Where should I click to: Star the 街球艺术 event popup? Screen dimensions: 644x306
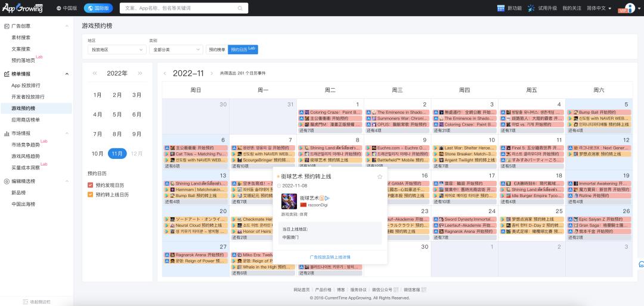tap(380, 177)
